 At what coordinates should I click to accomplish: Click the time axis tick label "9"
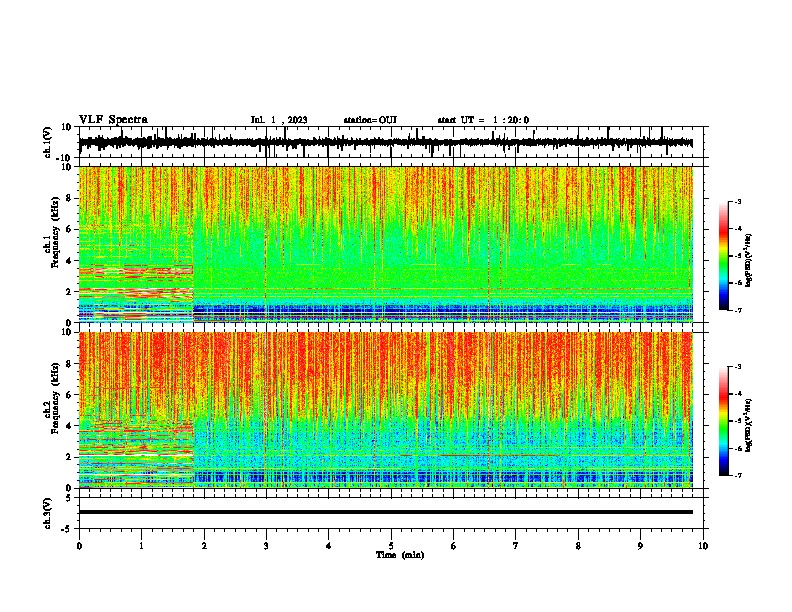640,546
